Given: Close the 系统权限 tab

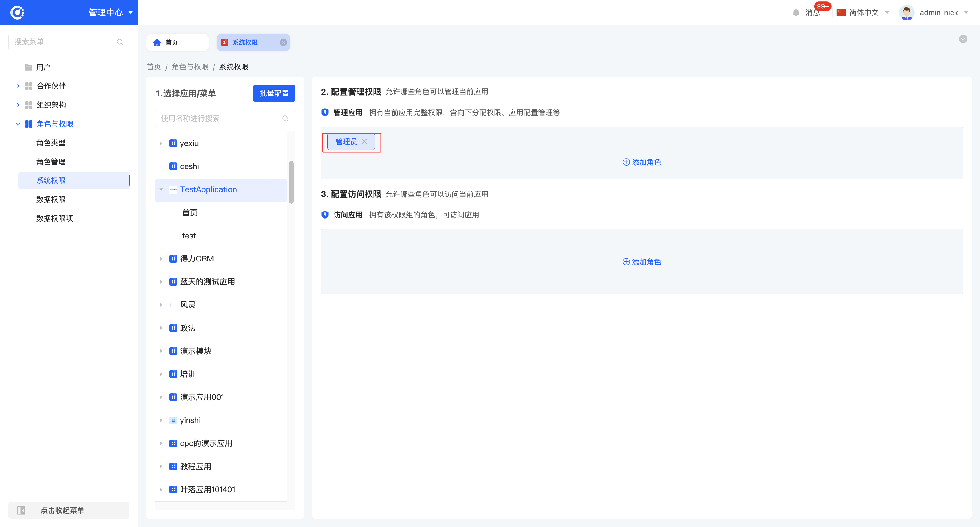Looking at the screenshot, I should click(283, 42).
